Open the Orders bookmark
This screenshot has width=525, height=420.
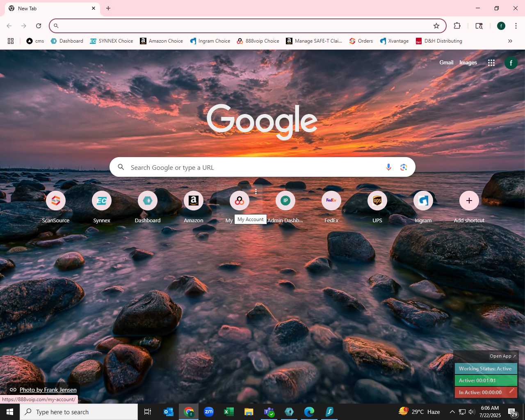pyautogui.click(x=361, y=41)
